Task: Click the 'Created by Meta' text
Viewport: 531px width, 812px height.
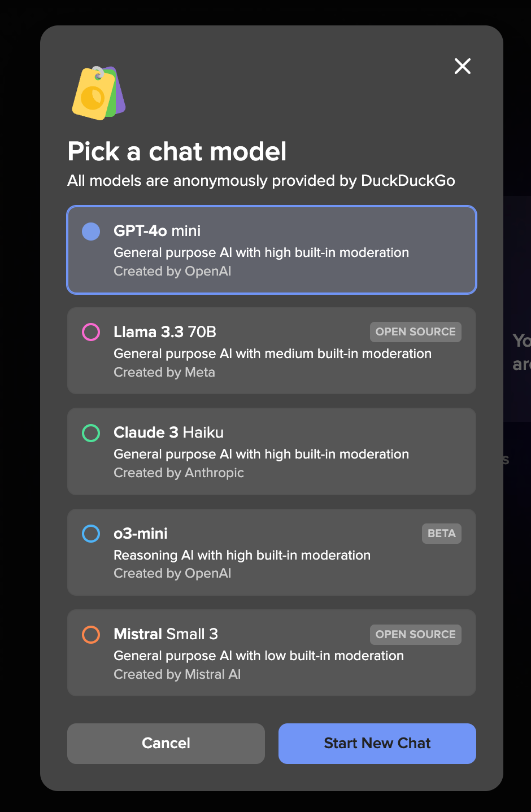Action: [164, 372]
